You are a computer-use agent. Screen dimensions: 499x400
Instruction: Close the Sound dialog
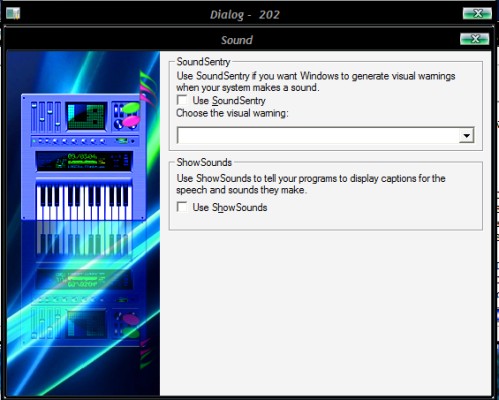pyautogui.click(x=474, y=39)
